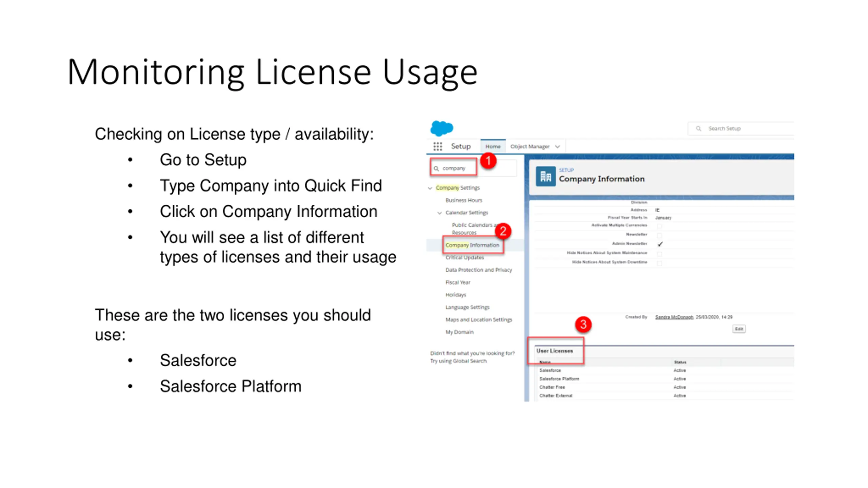
Task: Click the Quick Find magnifier icon
Action: [x=436, y=168]
